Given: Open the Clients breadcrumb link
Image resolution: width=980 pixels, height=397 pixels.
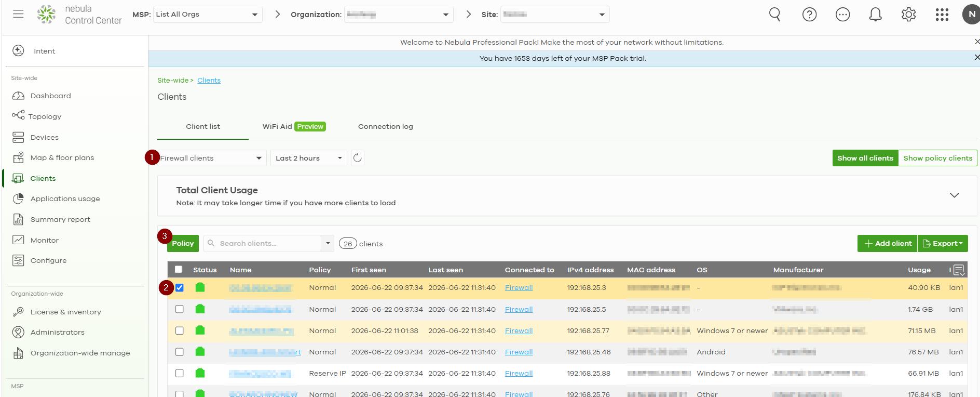Looking at the screenshot, I should point(209,81).
